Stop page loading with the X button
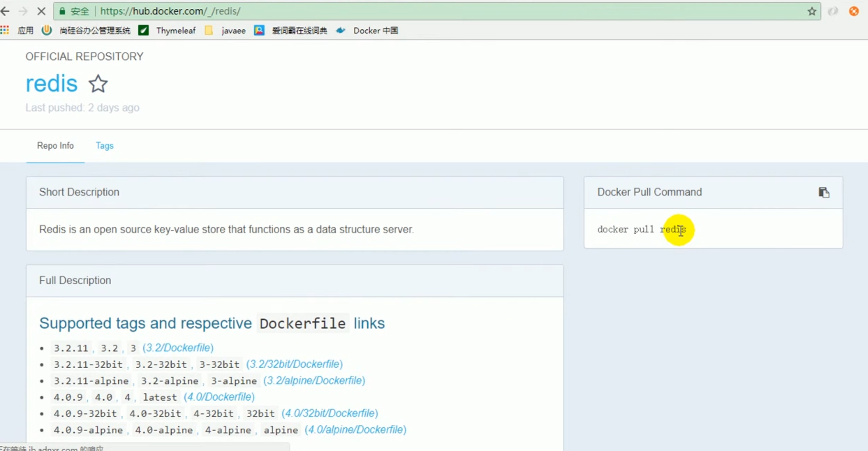 click(x=41, y=11)
